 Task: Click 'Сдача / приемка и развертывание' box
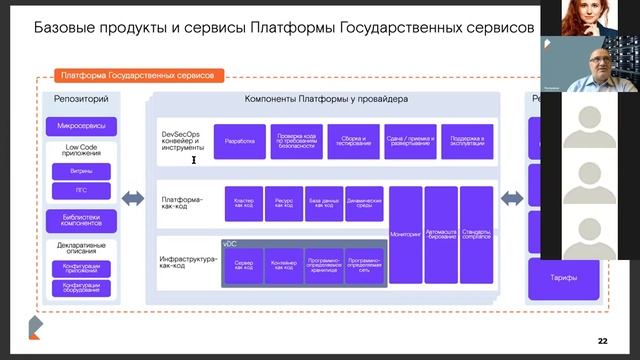point(410,142)
